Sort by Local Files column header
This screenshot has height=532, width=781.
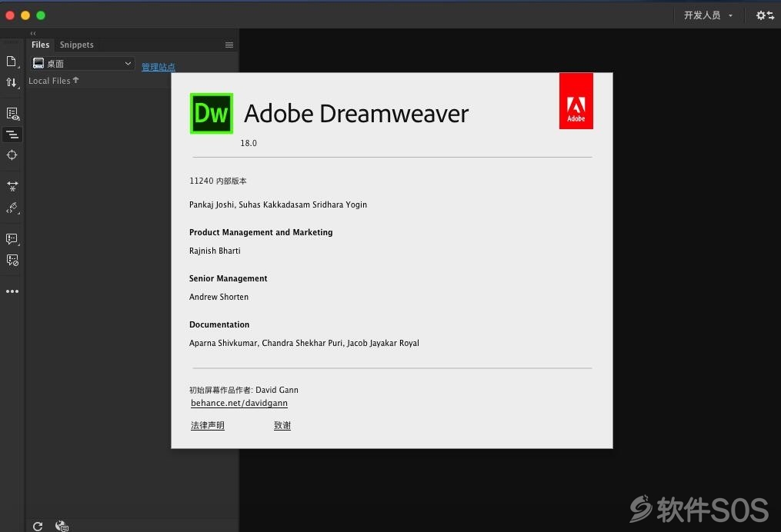click(x=53, y=81)
